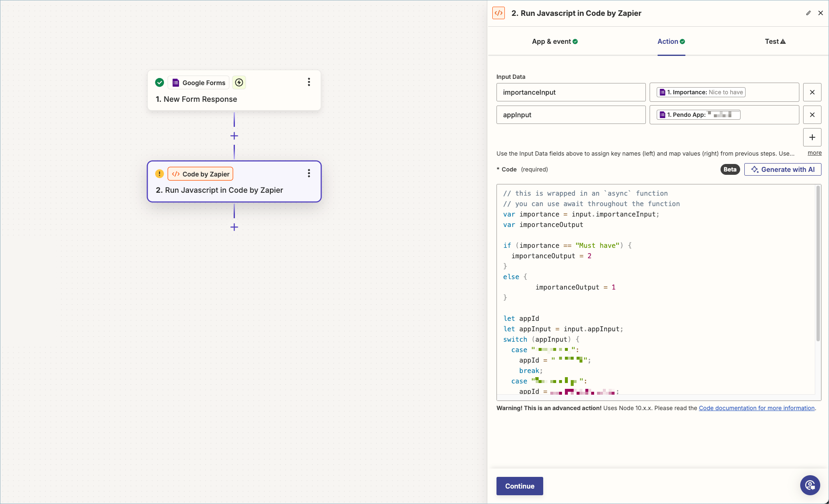This screenshot has width=829, height=504.
Task: Click the Google Forms app badge
Action: [x=199, y=83]
